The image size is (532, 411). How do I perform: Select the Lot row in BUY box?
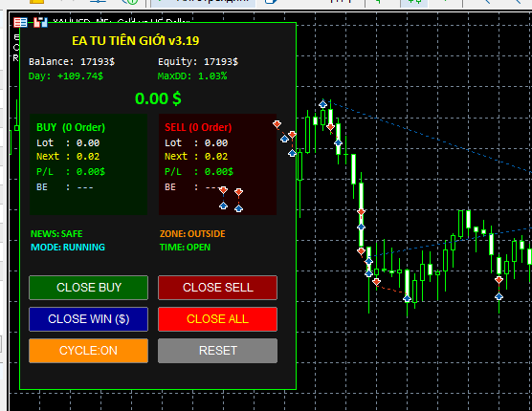click(x=68, y=143)
